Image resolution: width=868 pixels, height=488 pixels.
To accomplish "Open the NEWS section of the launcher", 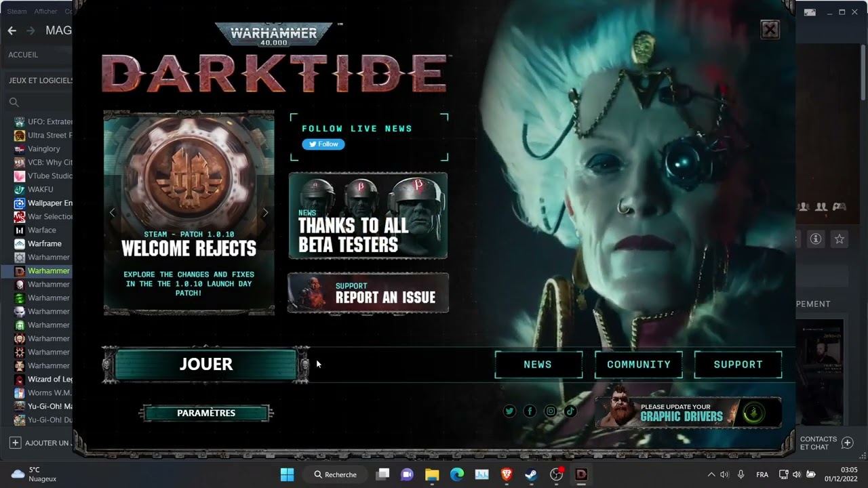I will pos(538,365).
